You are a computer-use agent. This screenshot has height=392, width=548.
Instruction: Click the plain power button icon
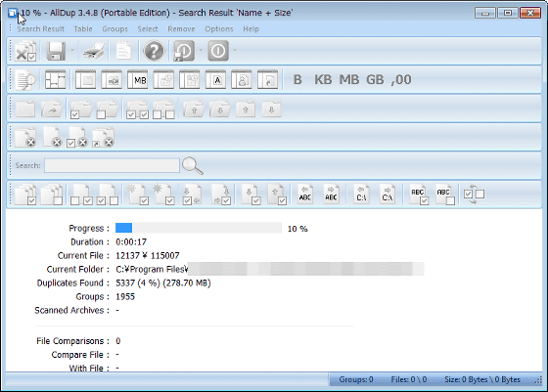[x=218, y=51]
